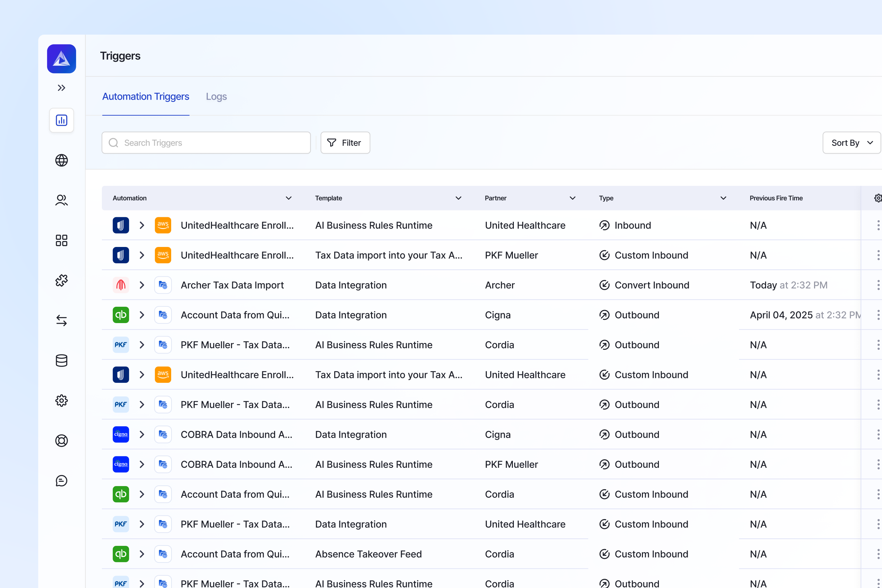Click the puzzle piece integrations icon

coord(61,281)
